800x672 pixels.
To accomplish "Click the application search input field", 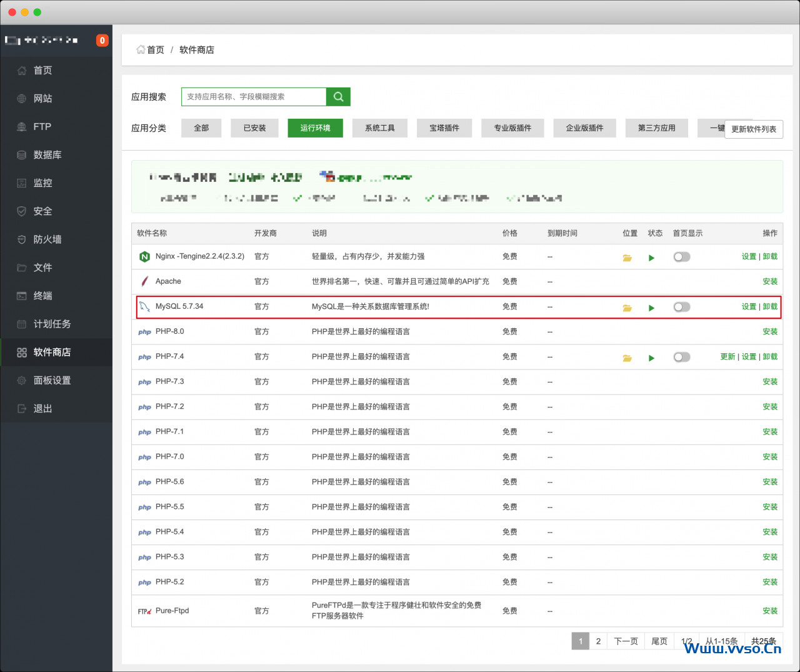I will click(253, 96).
